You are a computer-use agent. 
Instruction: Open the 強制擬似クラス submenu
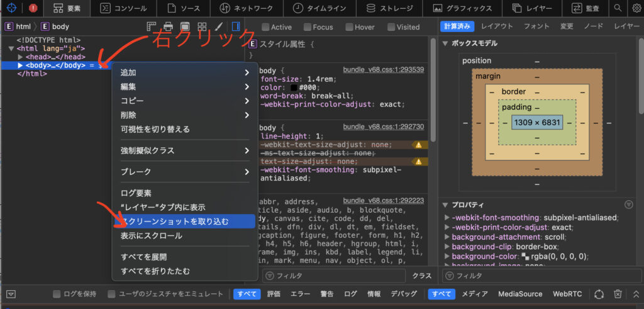(185, 150)
